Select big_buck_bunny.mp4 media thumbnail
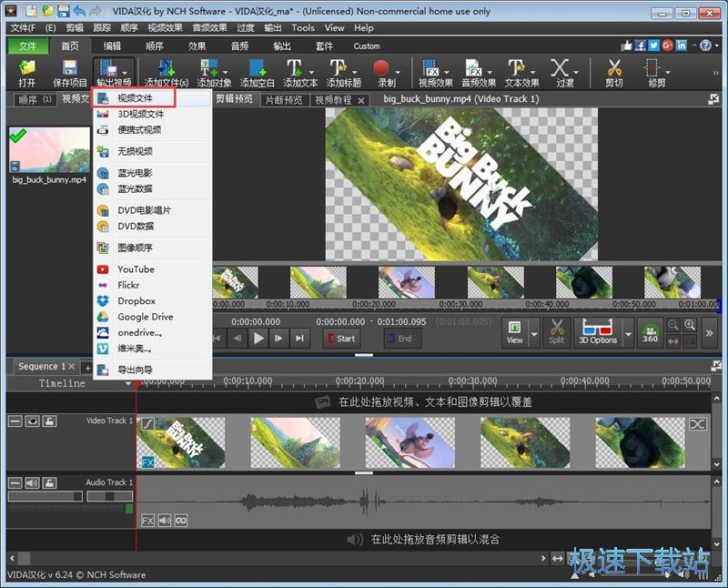This screenshot has width=728, height=588. (49, 149)
